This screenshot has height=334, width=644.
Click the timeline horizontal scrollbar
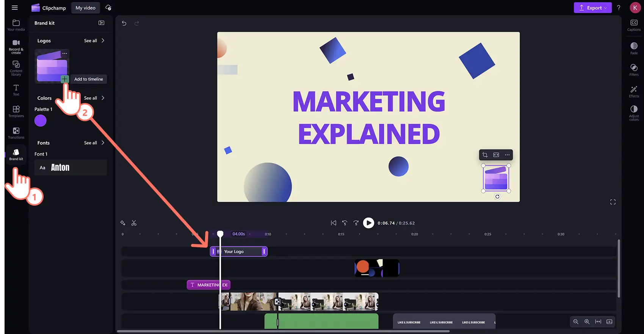pyautogui.click(x=283, y=331)
